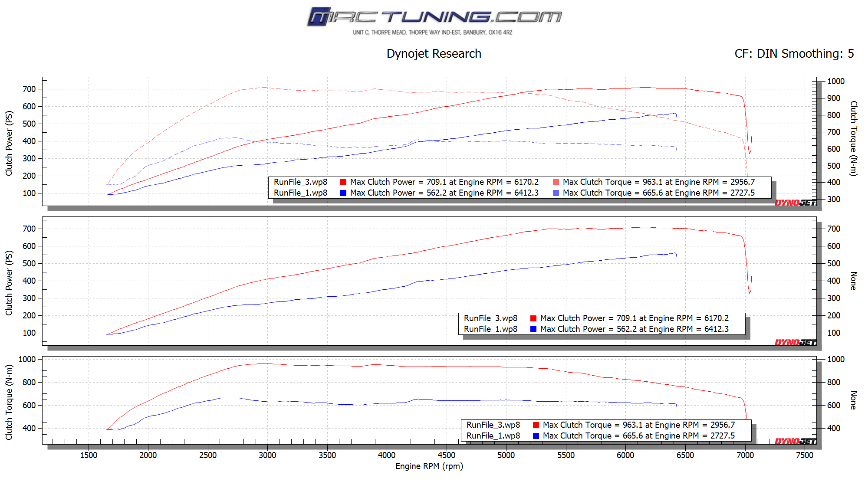This screenshot has height=488, width=868.
Task: Click blue swatch in bottom torque legend
Action: (x=536, y=436)
